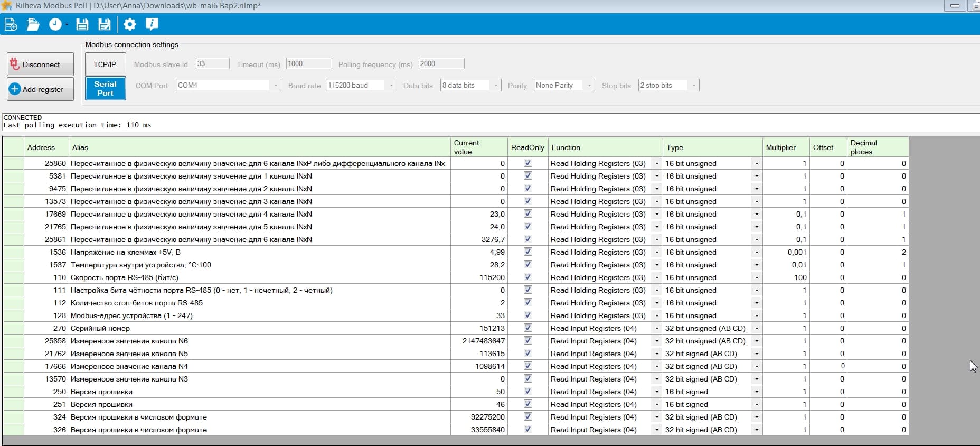Open settings via the gear icon
The width and height of the screenshot is (980, 446).
(130, 24)
